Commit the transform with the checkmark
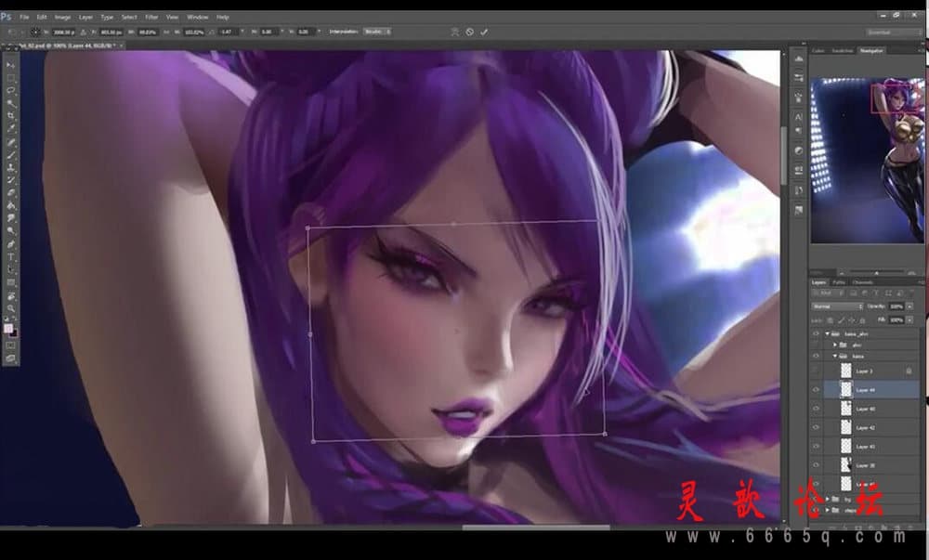 click(x=484, y=32)
